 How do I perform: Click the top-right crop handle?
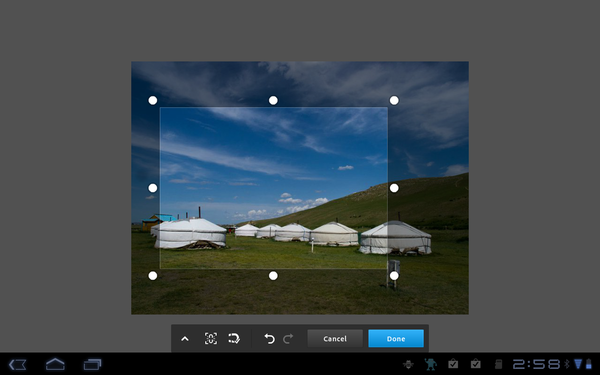394,100
